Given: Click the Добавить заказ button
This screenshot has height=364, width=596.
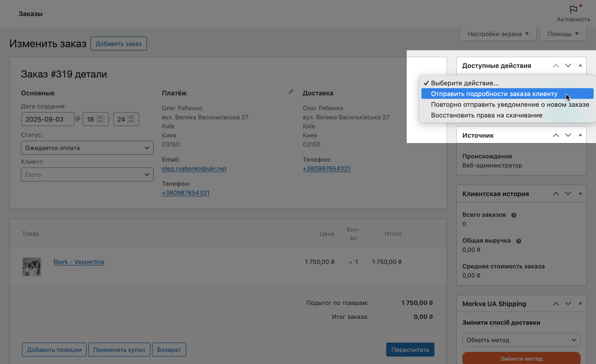Looking at the screenshot, I should pyautogui.click(x=119, y=44).
